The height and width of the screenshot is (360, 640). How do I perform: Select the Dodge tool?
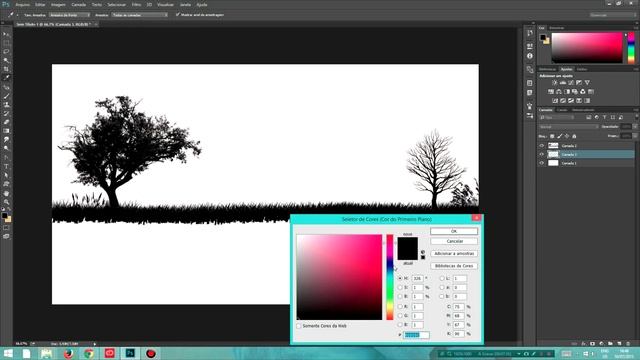click(x=6, y=148)
